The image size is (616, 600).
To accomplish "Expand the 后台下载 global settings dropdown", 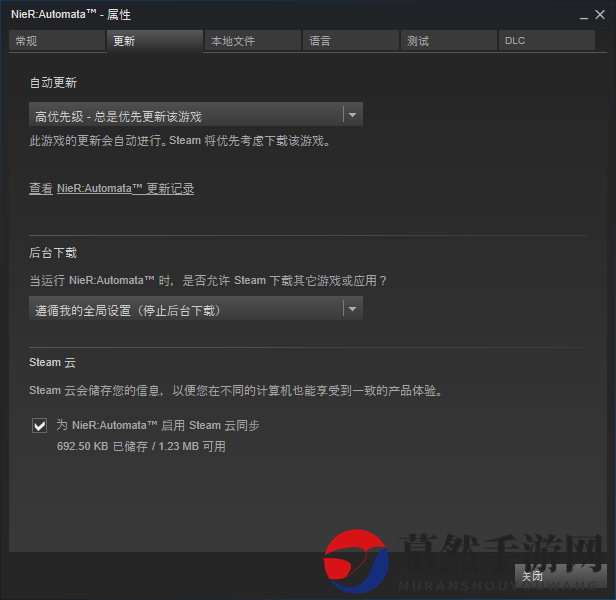I will pyautogui.click(x=196, y=308).
